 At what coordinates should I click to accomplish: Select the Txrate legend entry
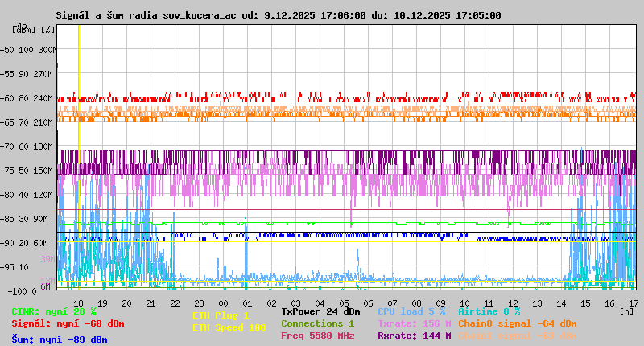pyautogui.click(x=415, y=323)
